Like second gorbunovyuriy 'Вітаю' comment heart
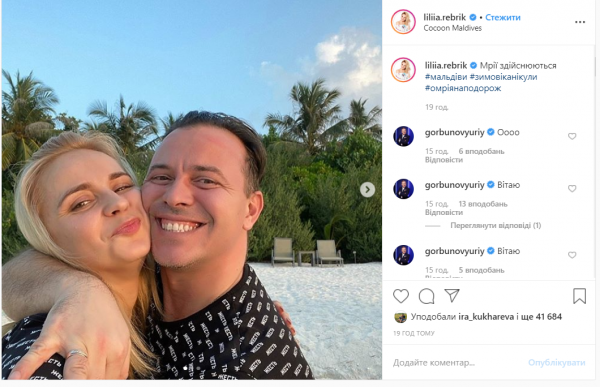This screenshot has height=387, width=600. (572, 188)
